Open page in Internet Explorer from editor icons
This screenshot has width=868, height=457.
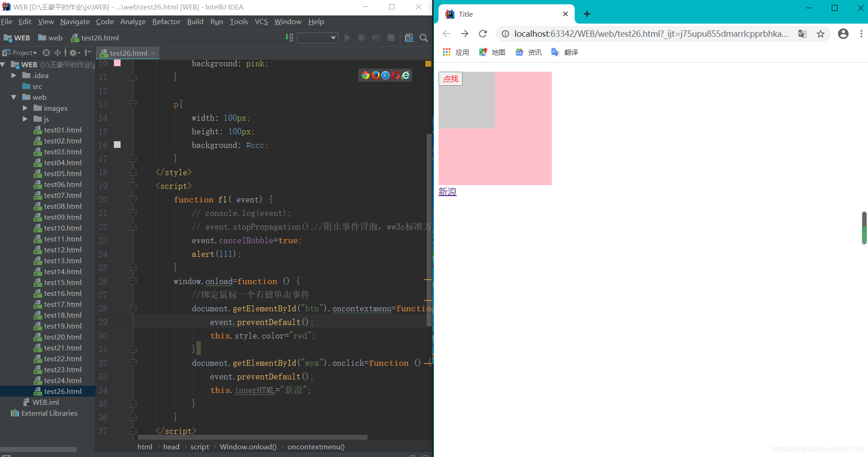point(405,75)
